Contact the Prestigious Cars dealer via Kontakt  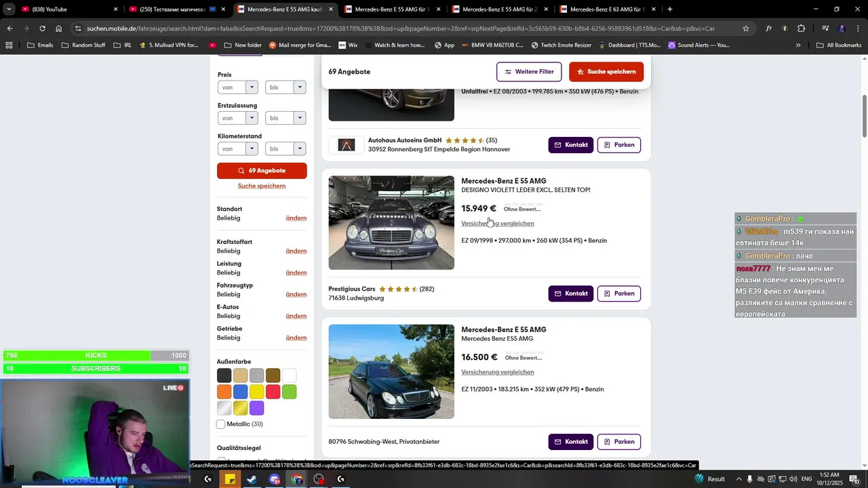click(x=571, y=293)
